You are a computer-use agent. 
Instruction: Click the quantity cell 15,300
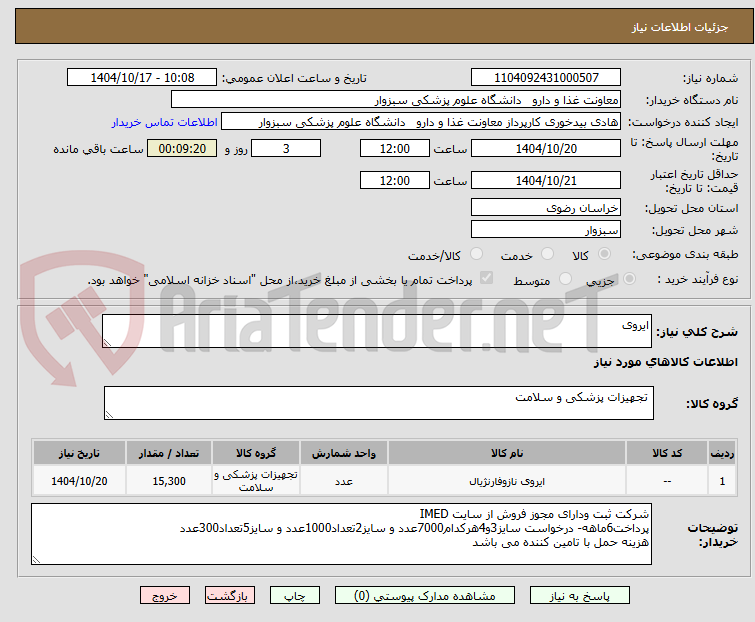point(169,480)
